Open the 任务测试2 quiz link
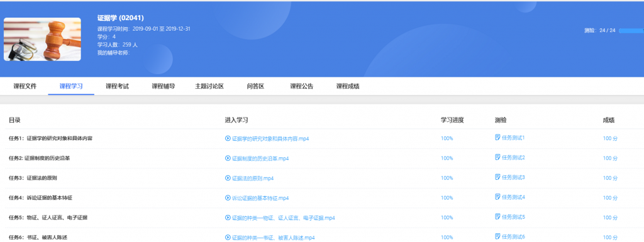The image size is (644, 242). click(513, 158)
